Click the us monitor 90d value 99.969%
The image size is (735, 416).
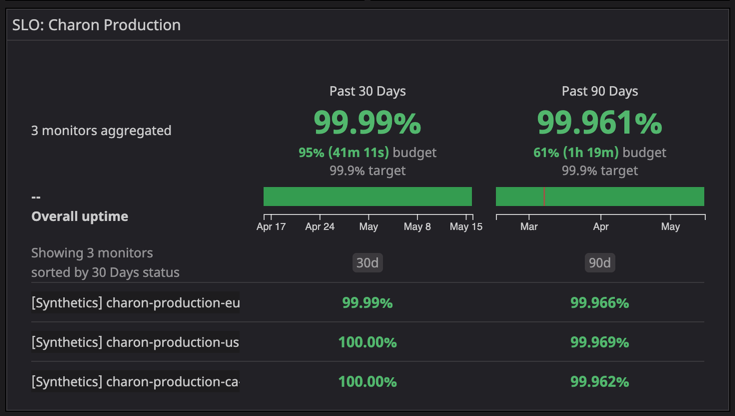pos(600,342)
